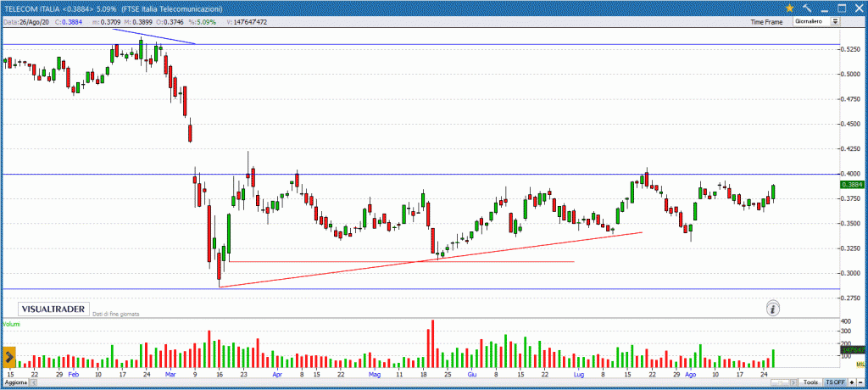
Task: Click the Mag label on date axis
Action: click(x=376, y=375)
